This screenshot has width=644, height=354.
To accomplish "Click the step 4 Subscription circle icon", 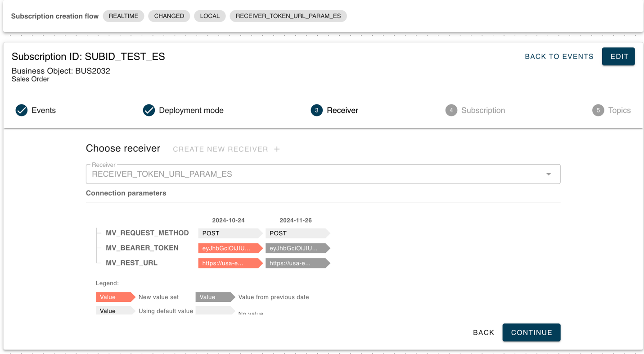I will 451,110.
